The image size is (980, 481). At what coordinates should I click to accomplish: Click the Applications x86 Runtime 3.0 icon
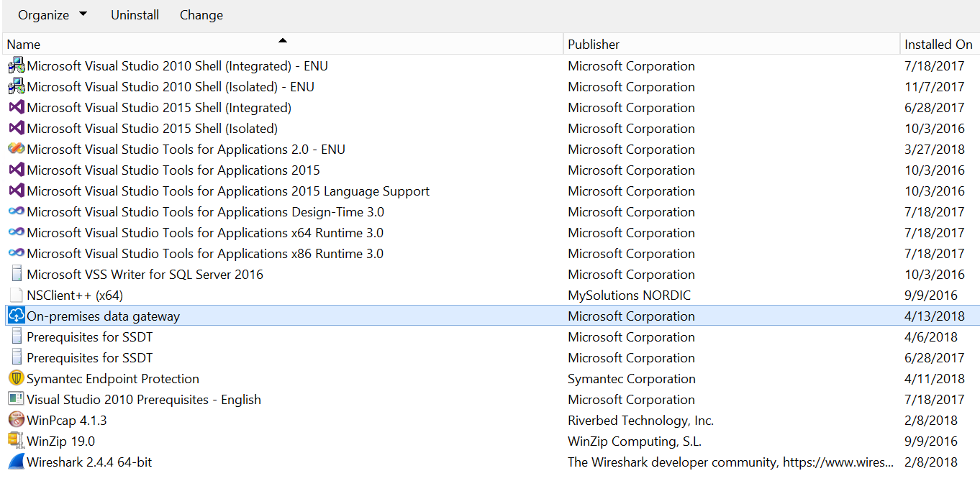(x=16, y=254)
